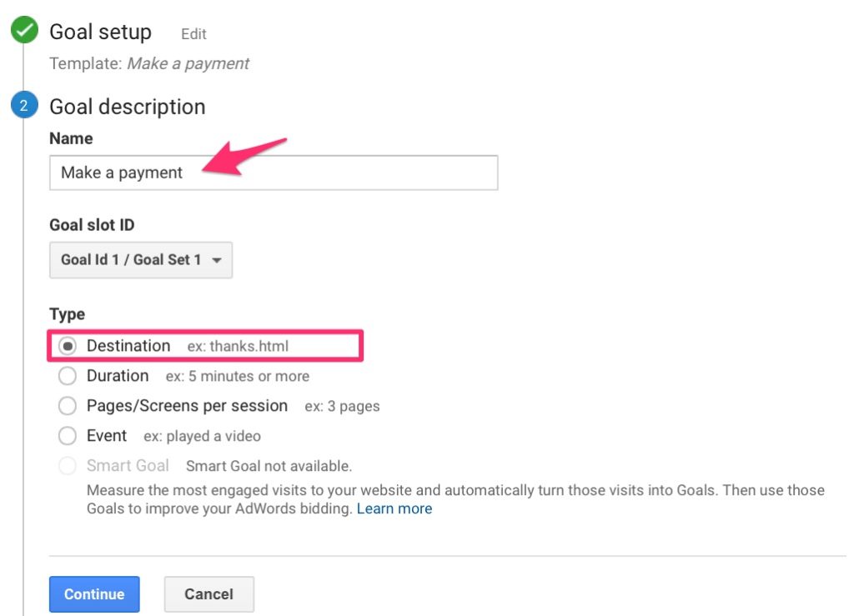Select the Make a payment name text
Image resolution: width=854 pixels, height=616 pixels.
point(119,173)
